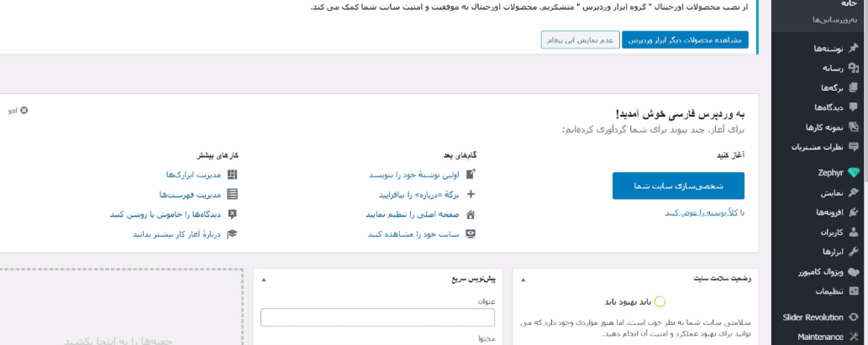Focus the عنوان title input field
The width and height of the screenshot is (868, 345).
coord(377,317)
